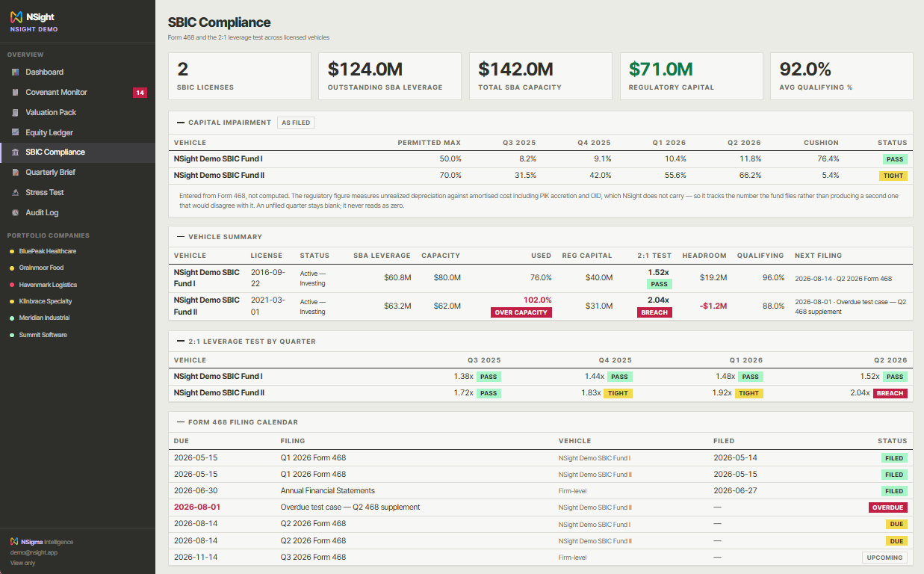
Task: Open BluePeak Healthcare portfolio company
Action: pos(78,252)
